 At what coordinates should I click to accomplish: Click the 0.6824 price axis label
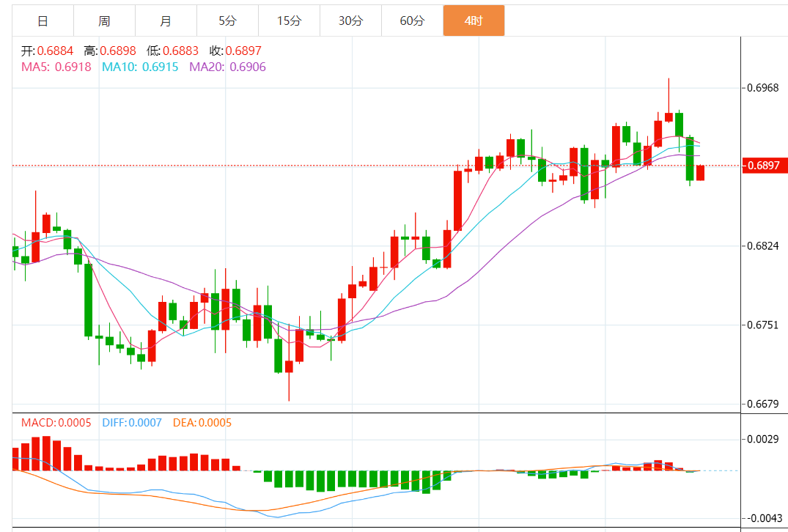coord(763,245)
